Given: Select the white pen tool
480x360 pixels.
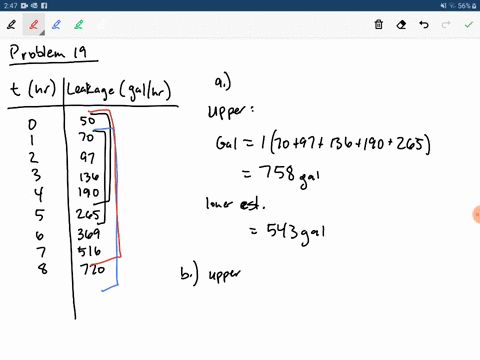Looking at the screenshot, I should coord(101,25).
